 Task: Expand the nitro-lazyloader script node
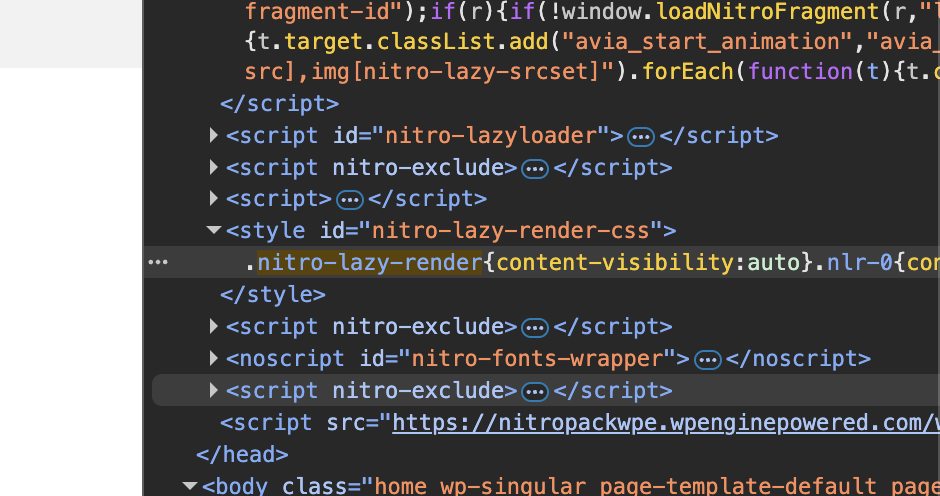[x=213, y=136]
